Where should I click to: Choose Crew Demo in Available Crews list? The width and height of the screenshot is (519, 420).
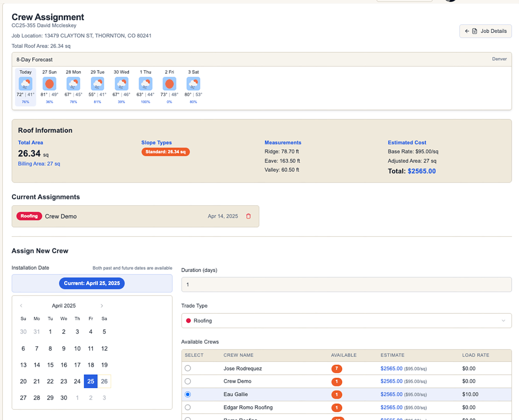188,381
